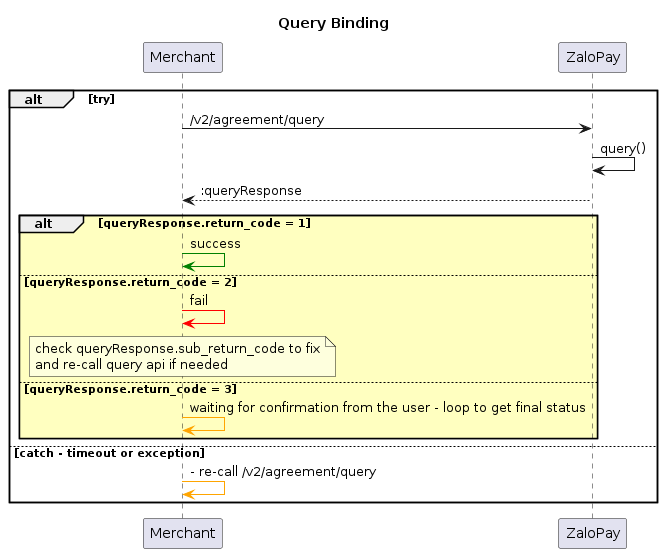Viewport: 663px width, 553px height.
Task: Click the outer alt frame label beside [try]
Action: click(41, 99)
